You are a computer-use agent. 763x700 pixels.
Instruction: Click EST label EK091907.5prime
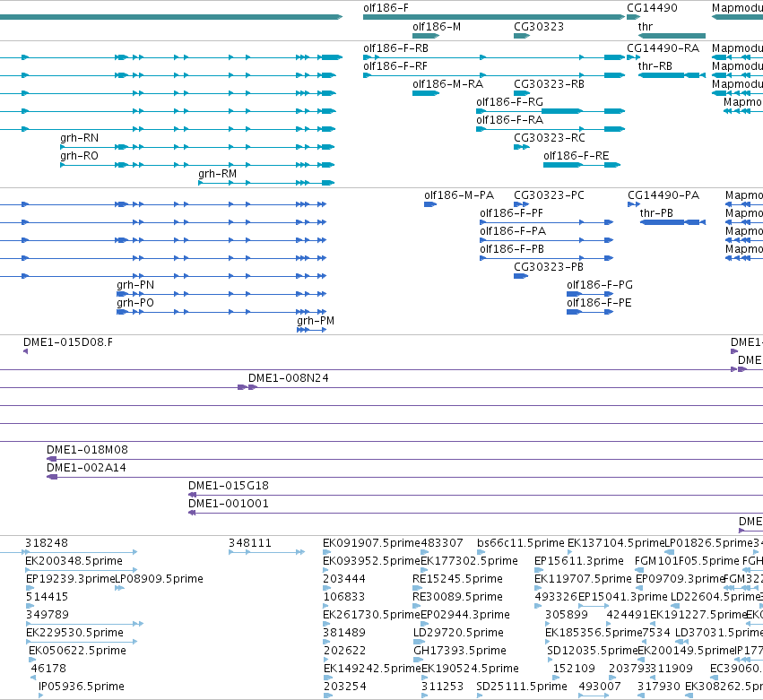[x=371, y=543]
